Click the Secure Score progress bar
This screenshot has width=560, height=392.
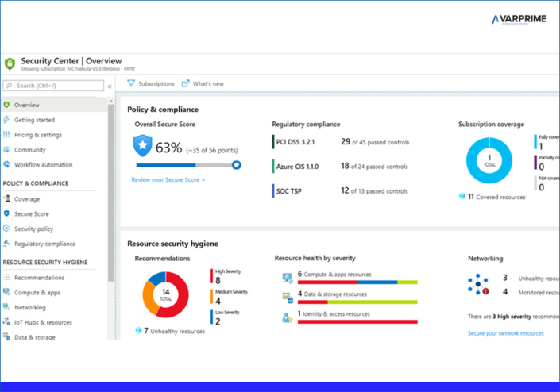pyautogui.click(x=184, y=165)
